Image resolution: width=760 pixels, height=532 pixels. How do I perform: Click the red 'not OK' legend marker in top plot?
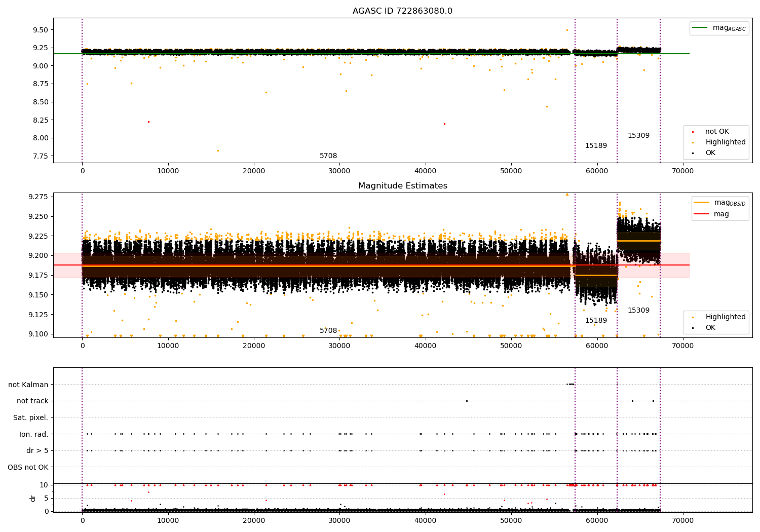(693, 132)
